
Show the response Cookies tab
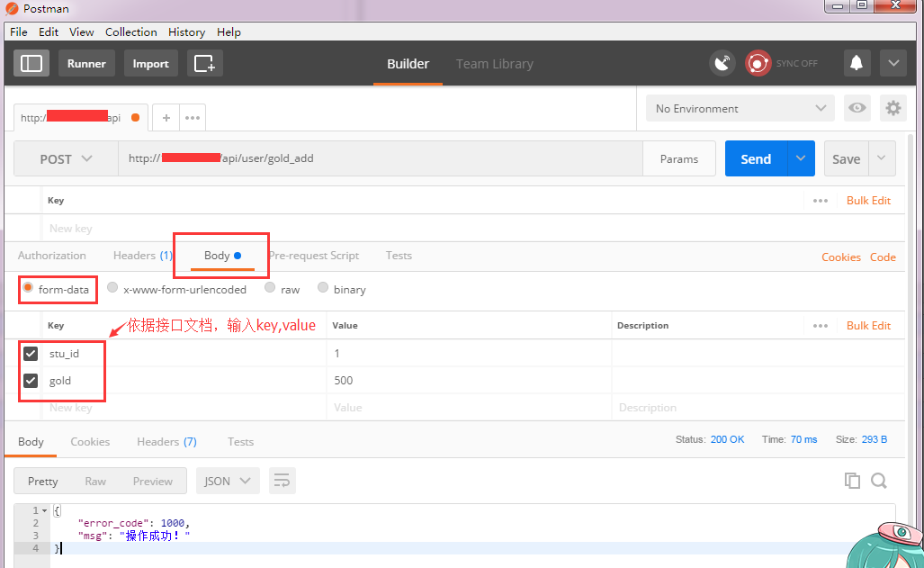(90, 442)
